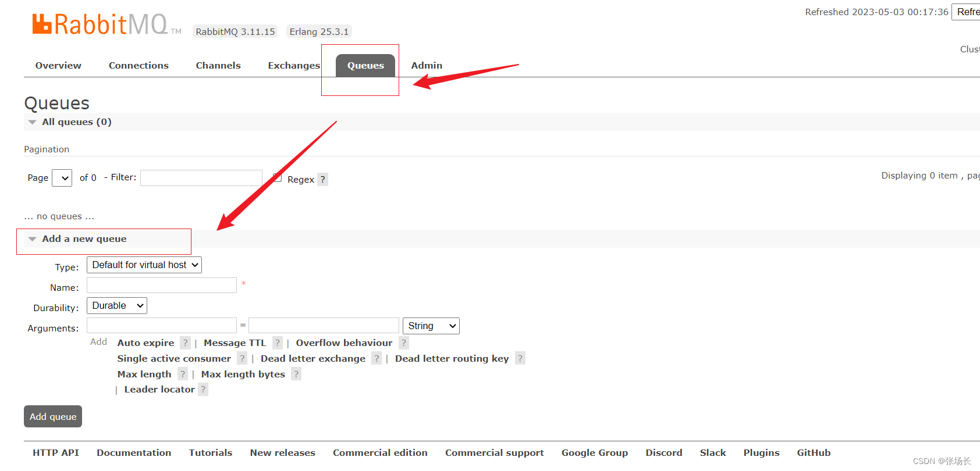Open the GitHub footer link
Screen dimensions: 980x471
tap(814, 453)
